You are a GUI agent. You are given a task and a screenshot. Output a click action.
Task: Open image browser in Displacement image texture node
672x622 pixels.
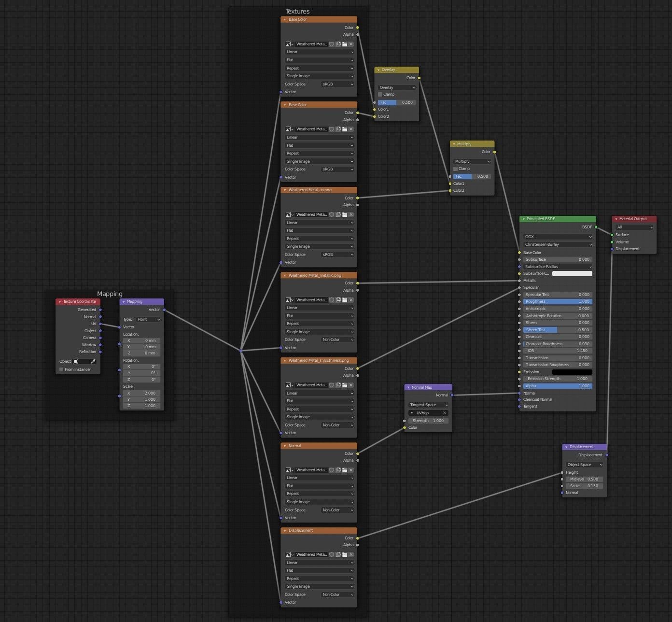(289, 554)
